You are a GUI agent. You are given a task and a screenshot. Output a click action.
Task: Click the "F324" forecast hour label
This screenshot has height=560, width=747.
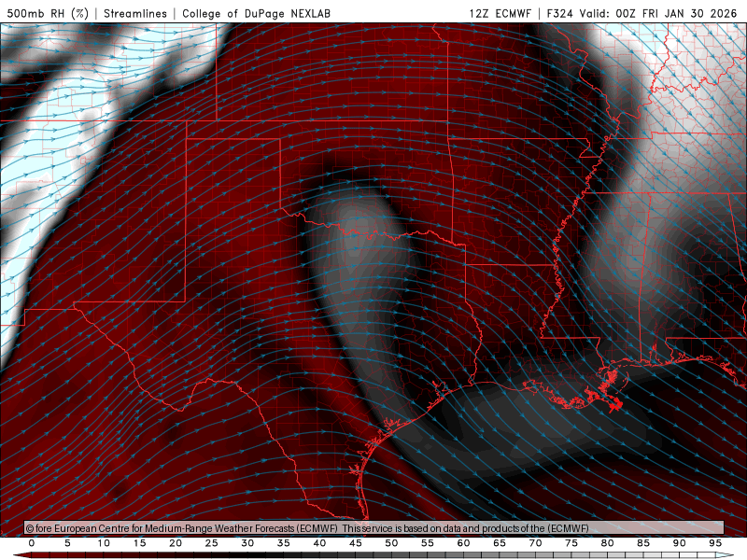tap(559, 13)
